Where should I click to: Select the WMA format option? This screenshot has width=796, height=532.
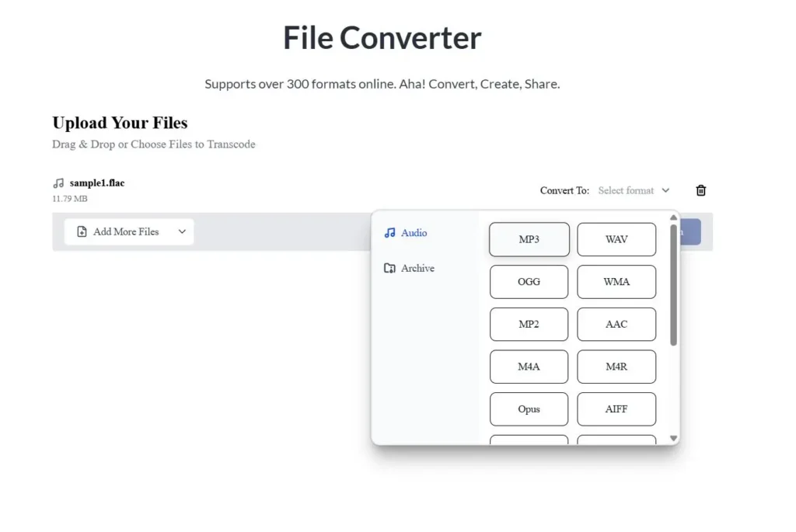tap(616, 282)
